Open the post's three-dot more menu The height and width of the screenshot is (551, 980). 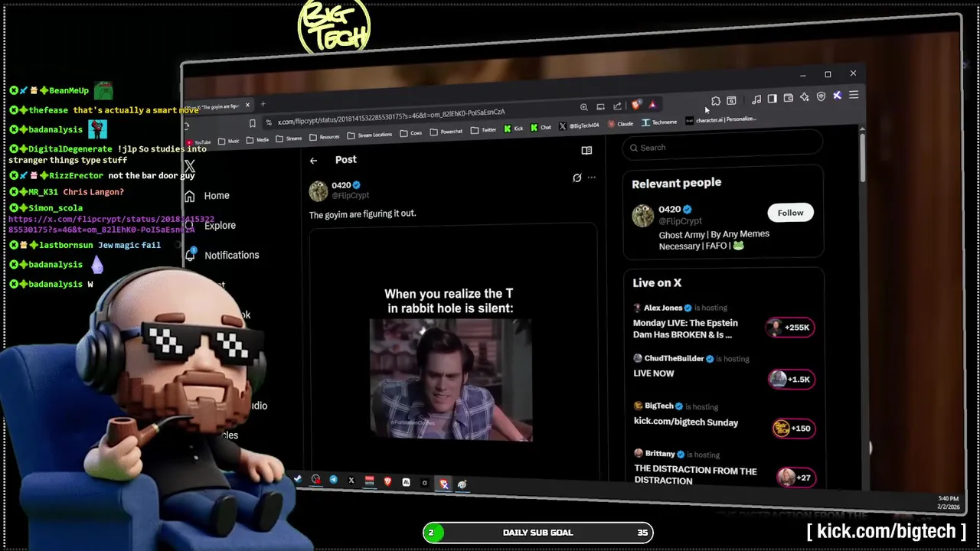[591, 178]
